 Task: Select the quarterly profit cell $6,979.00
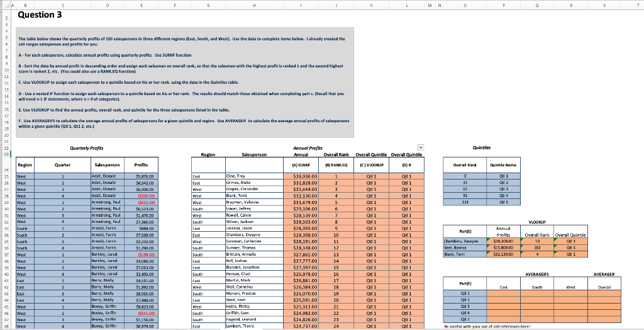[x=142, y=326]
